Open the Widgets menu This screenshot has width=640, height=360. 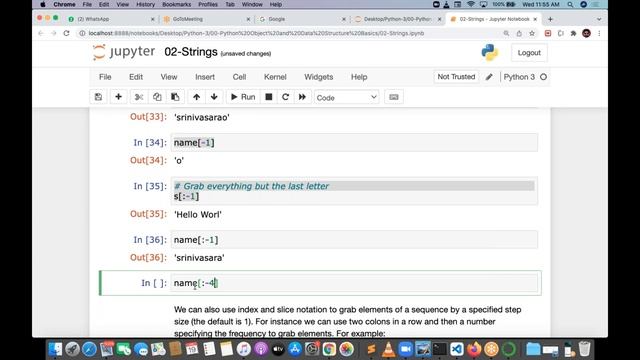coord(319,77)
